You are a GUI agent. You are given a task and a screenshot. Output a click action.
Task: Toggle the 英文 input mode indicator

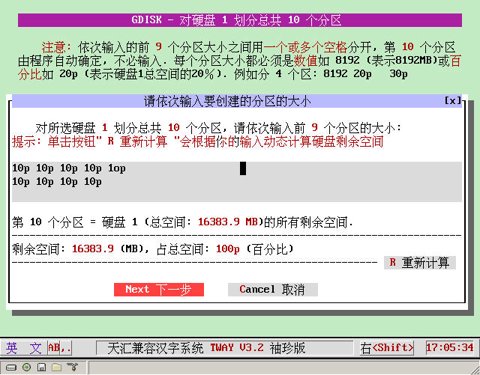coord(24,348)
